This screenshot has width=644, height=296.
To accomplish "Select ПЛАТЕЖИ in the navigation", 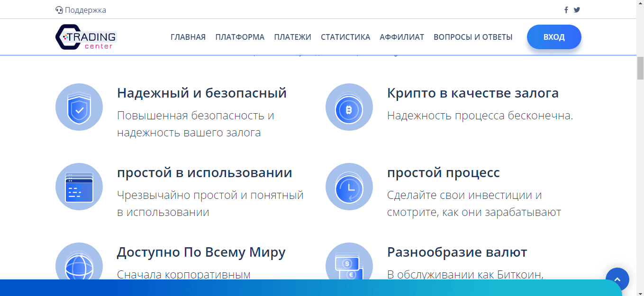I will [292, 37].
